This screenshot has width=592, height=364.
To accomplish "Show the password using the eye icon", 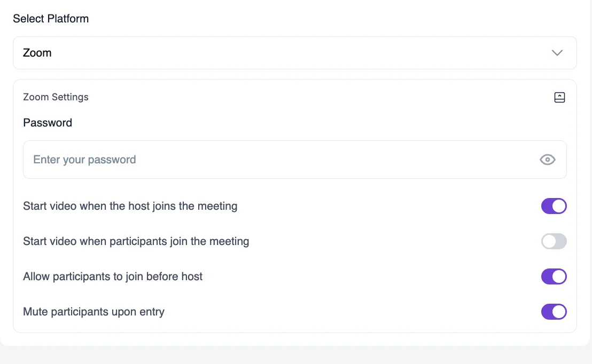I will [547, 159].
